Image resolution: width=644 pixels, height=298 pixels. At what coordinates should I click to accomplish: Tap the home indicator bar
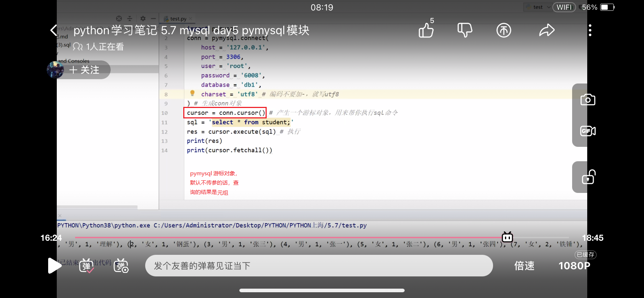[322, 290]
